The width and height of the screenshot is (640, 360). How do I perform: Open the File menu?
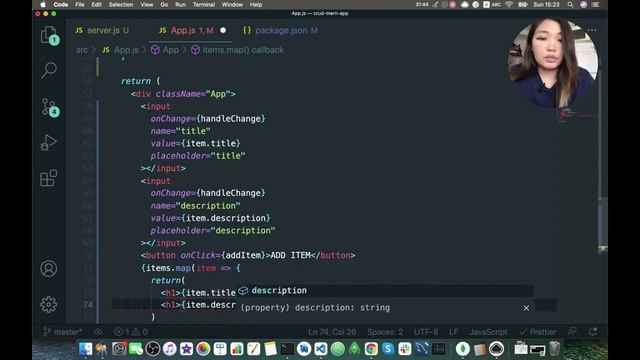(x=80, y=4)
